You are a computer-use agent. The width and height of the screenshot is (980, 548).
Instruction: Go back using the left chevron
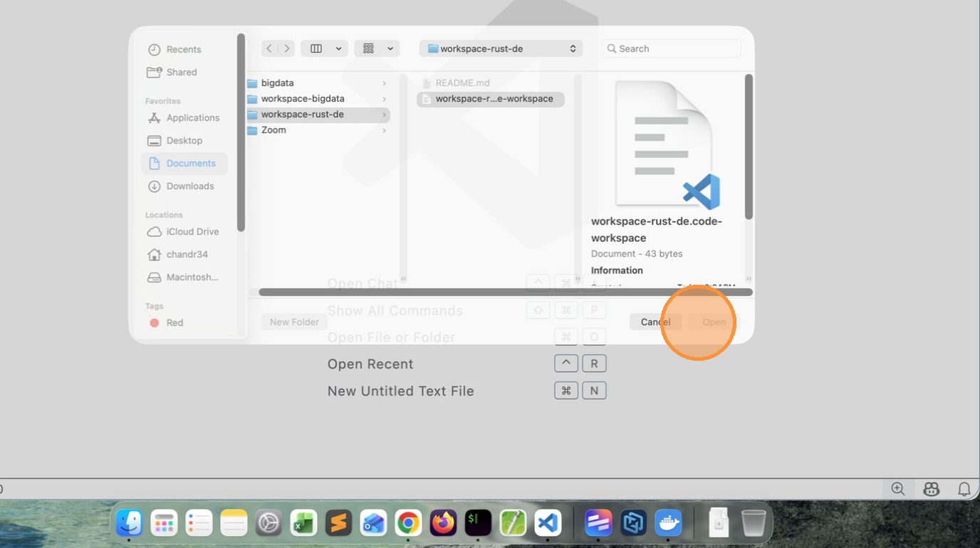[x=269, y=48]
